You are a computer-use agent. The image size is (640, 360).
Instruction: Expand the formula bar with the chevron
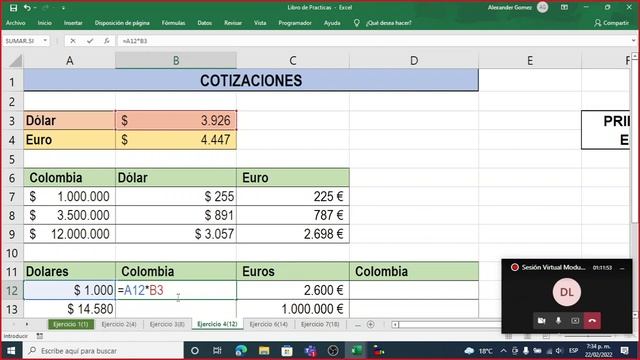click(x=633, y=41)
